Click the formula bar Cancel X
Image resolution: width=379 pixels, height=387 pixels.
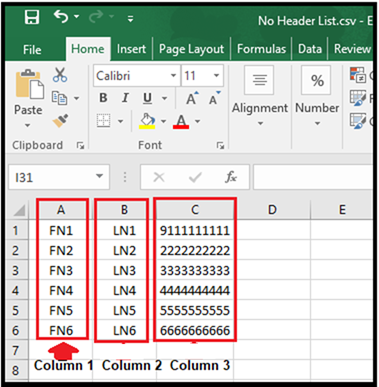coord(159,177)
